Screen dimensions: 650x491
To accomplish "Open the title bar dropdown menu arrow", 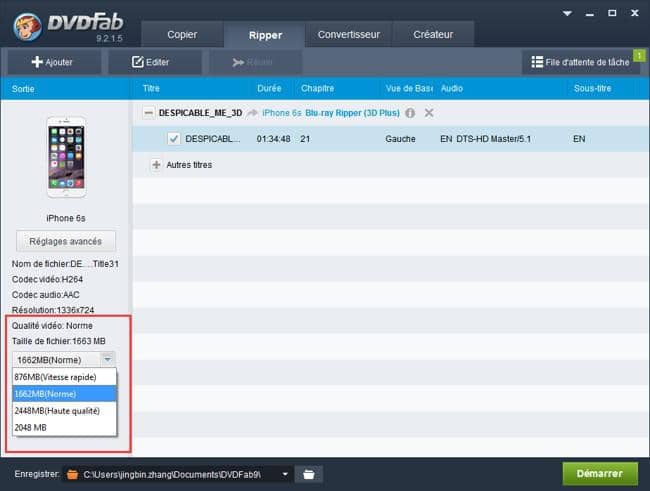I will coord(568,14).
